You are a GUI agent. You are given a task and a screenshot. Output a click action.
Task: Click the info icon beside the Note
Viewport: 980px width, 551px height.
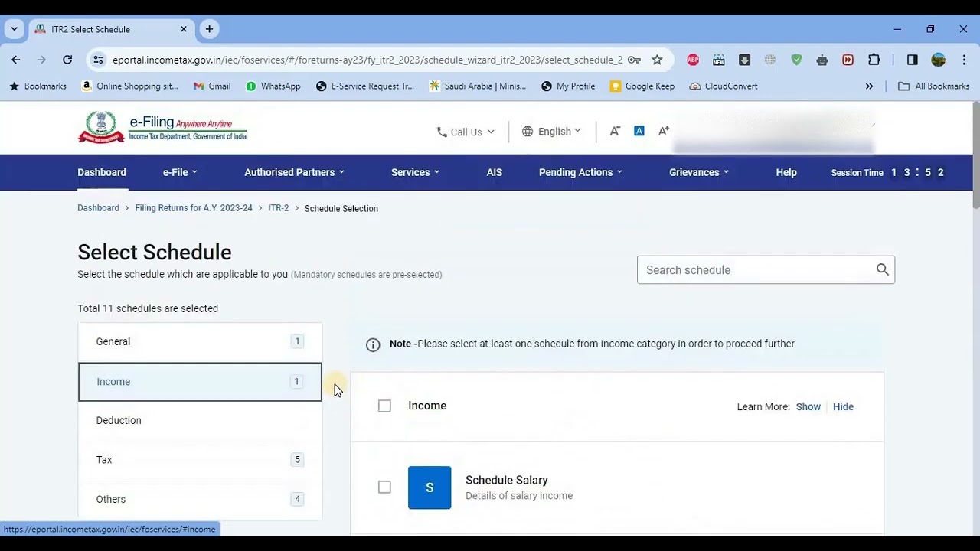point(373,344)
